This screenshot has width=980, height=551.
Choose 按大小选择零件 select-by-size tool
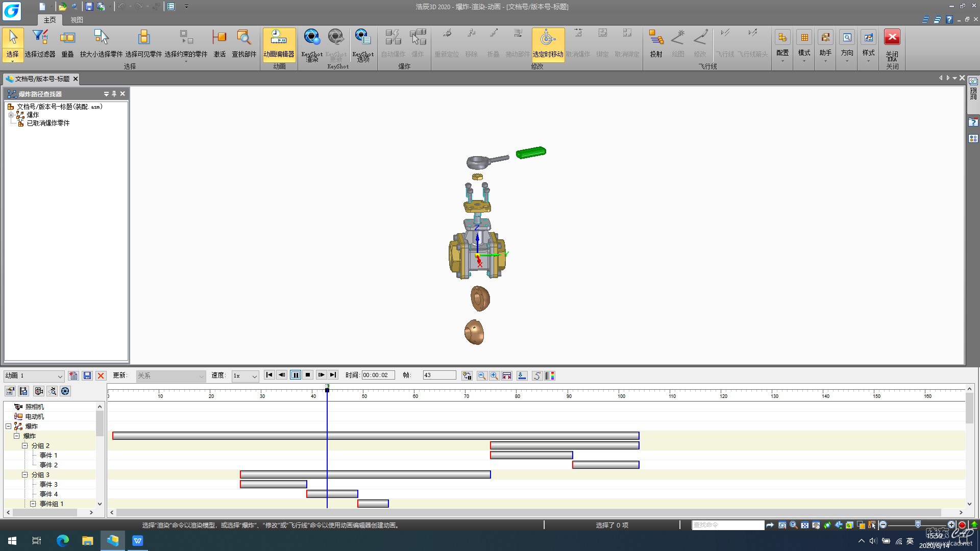pos(101,44)
